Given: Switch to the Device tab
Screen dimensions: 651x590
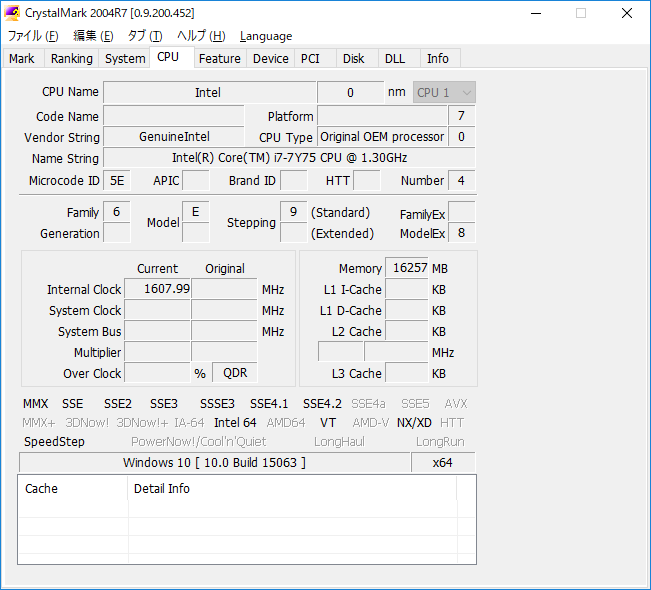Looking at the screenshot, I should pyautogui.click(x=271, y=59).
